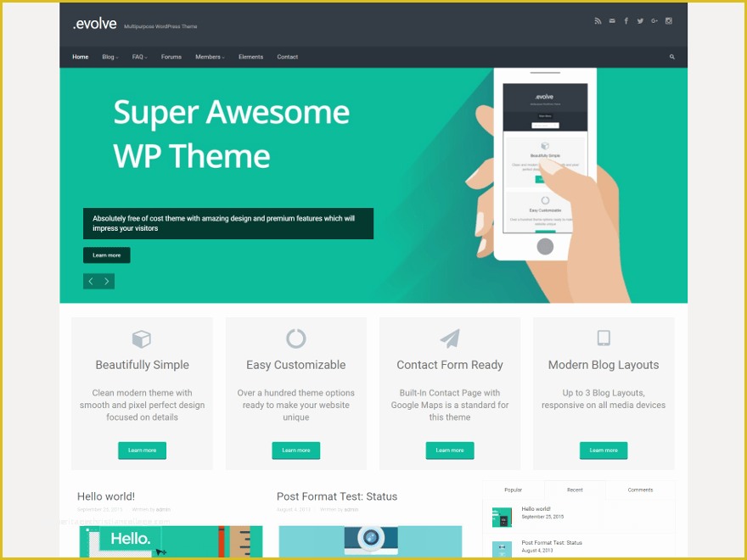Click the Easy Customizable heading

click(x=296, y=365)
